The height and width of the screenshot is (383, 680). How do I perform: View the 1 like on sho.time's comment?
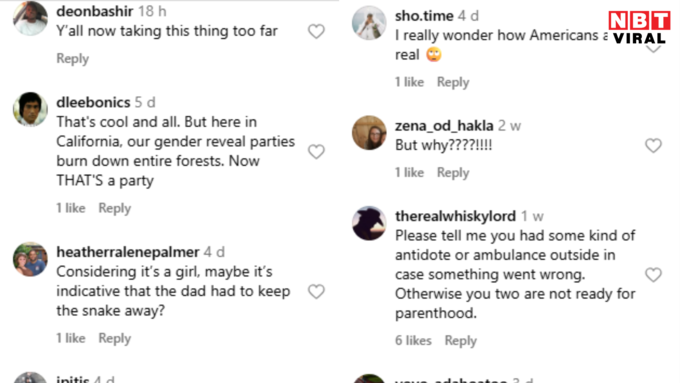[x=409, y=82]
